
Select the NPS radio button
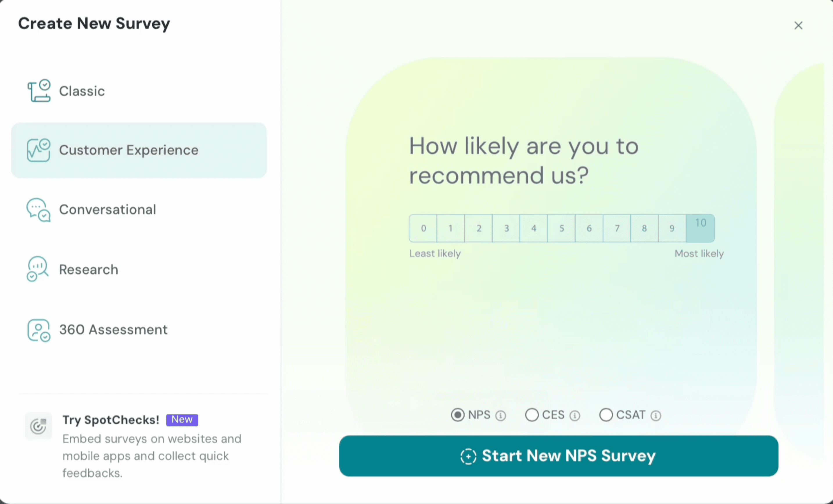(458, 415)
